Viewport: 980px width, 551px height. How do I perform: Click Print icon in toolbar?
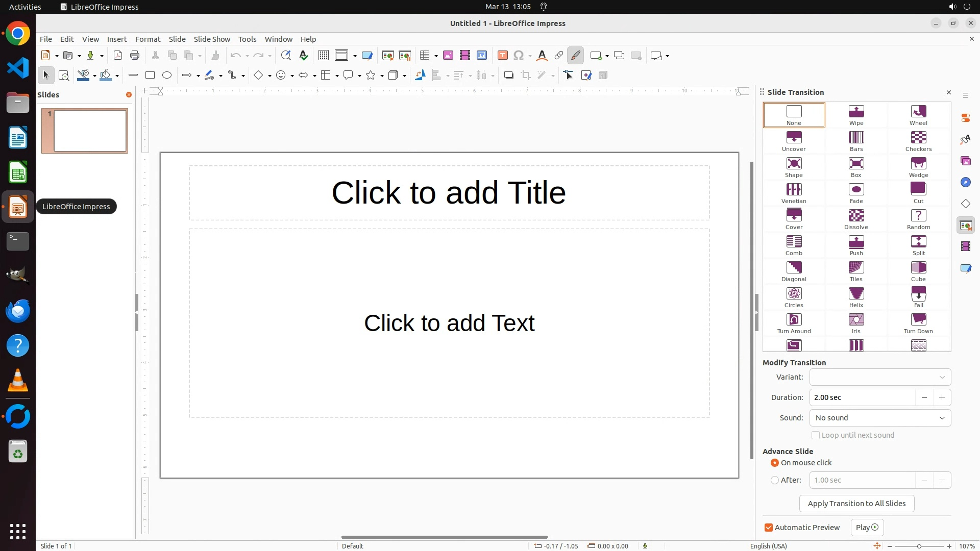pos(135,56)
